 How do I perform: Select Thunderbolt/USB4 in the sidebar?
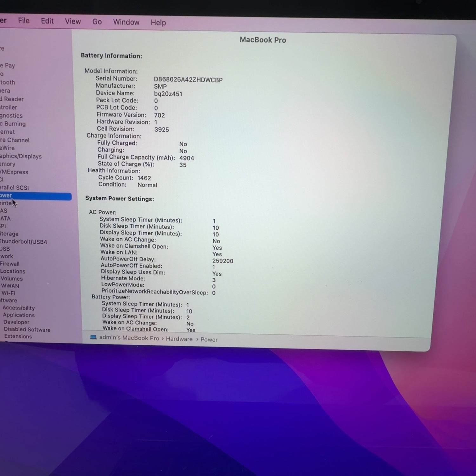click(23, 242)
